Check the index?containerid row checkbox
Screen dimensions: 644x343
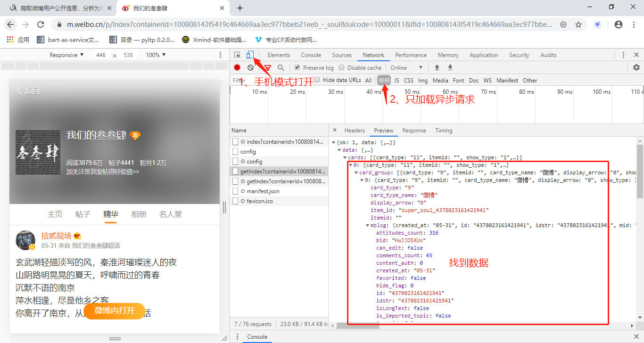pyautogui.click(x=236, y=142)
